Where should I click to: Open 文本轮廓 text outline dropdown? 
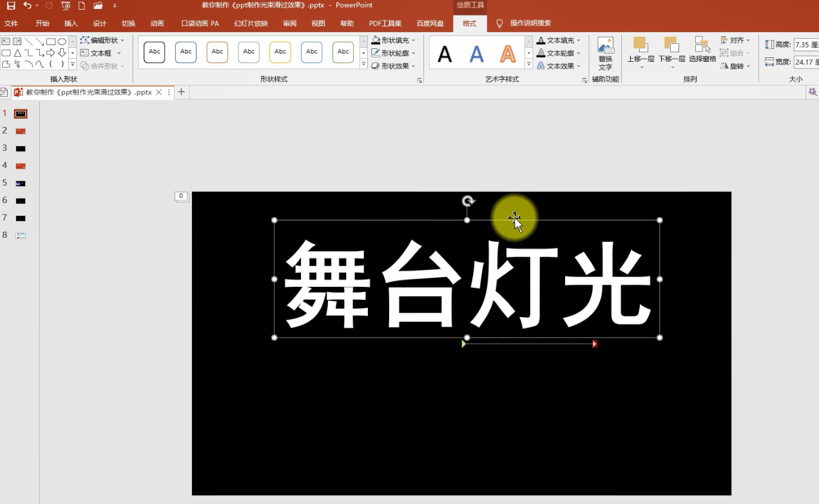point(559,53)
